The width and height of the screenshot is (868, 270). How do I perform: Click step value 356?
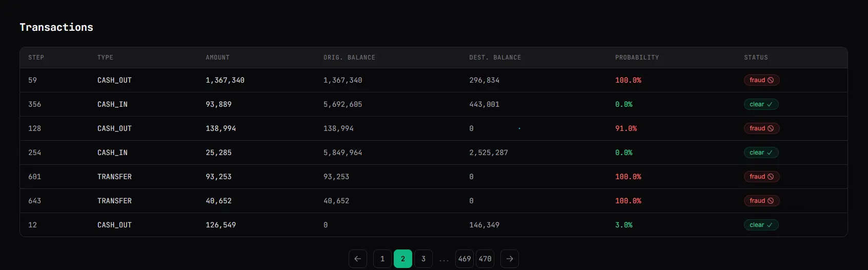tap(34, 104)
